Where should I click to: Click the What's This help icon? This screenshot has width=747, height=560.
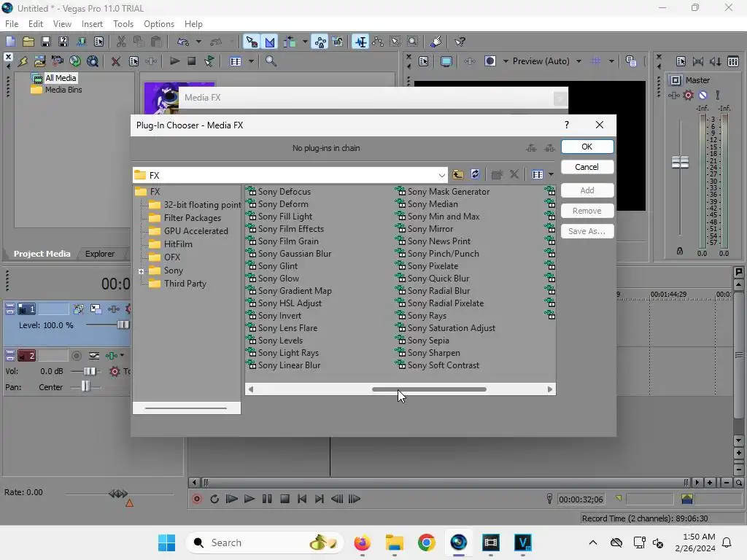pos(460,42)
